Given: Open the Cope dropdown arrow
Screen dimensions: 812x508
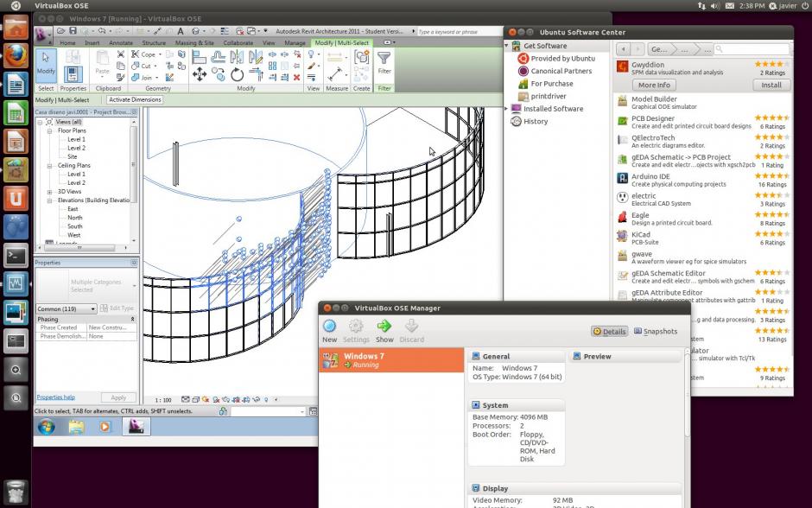Looking at the screenshot, I should [160, 54].
